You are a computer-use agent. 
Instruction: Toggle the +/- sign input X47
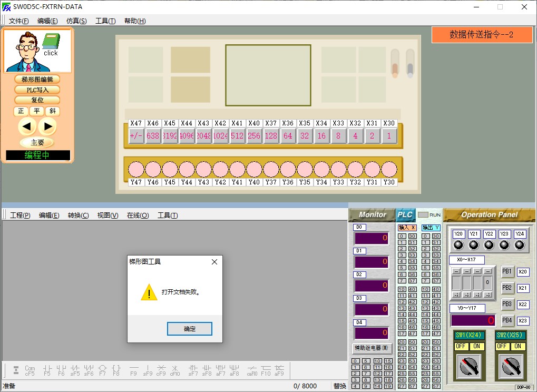136,135
